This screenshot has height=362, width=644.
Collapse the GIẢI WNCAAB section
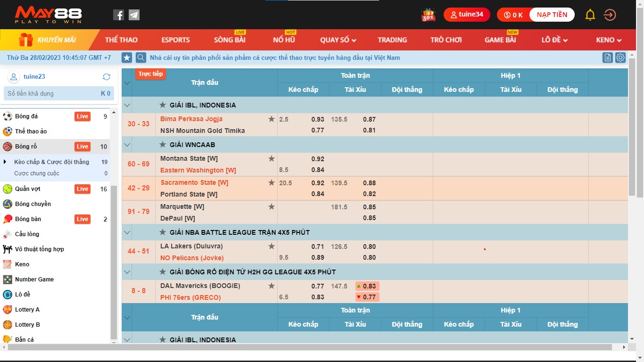coord(127,145)
